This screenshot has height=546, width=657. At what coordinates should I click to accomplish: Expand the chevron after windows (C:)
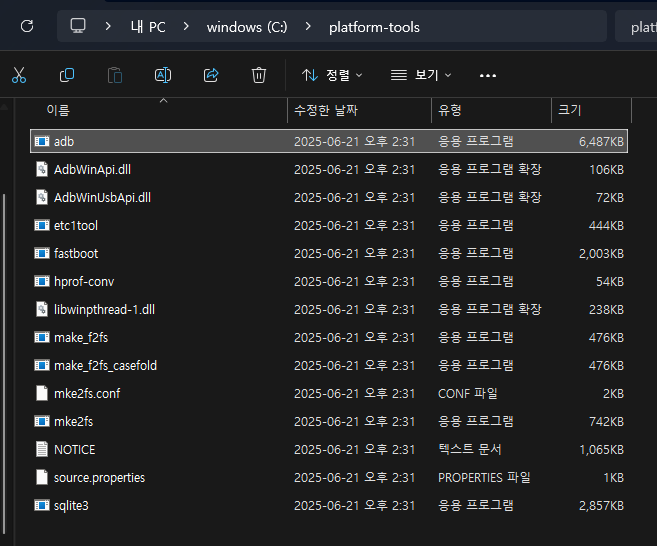tap(308, 26)
